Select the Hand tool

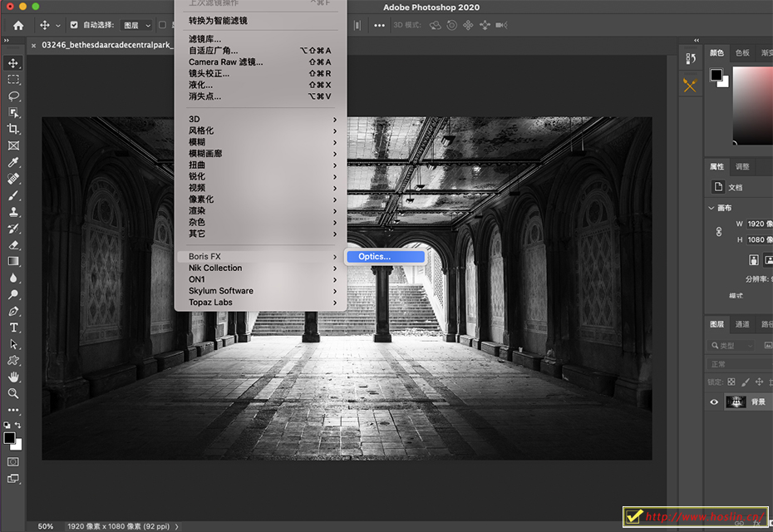tap(13, 377)
